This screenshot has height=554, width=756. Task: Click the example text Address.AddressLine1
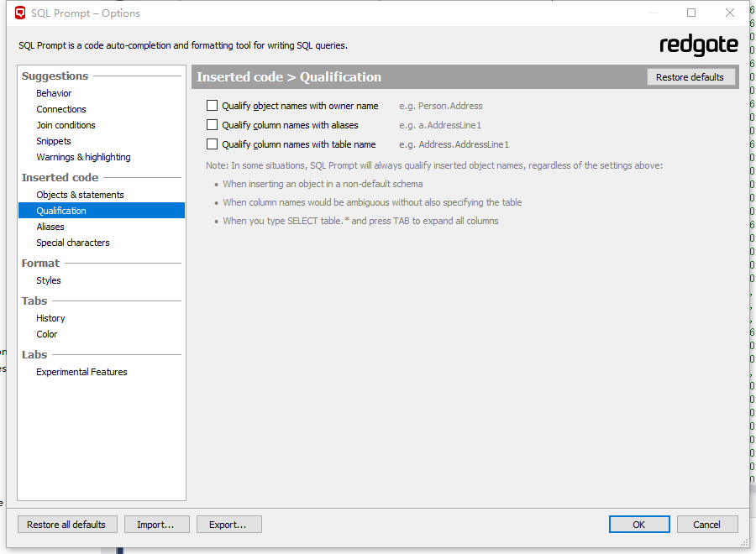tap(464, 144)
